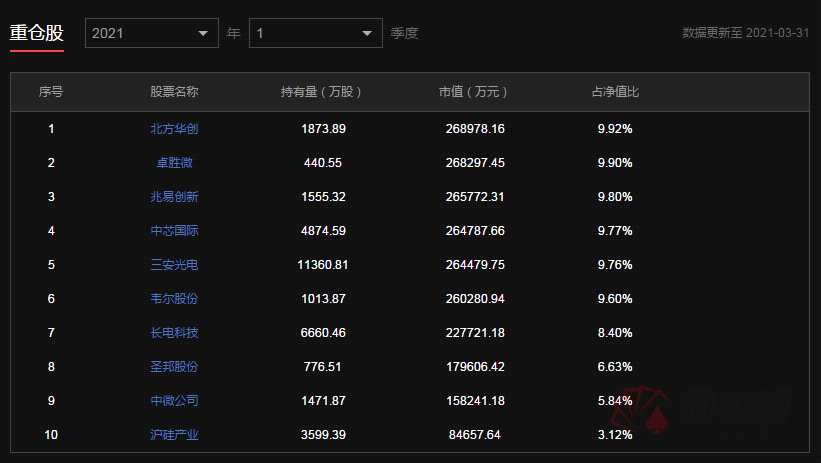This screenshot has width=821, height=463.
Task: Open the 圣邦股份 stock link
Action: pyautogui.click(x=174, y=367)
